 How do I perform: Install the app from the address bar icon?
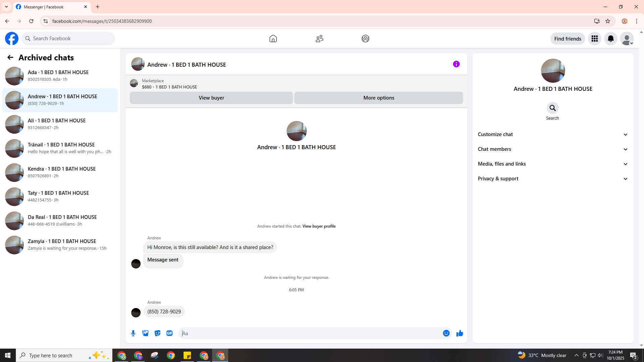pyautogui.click(x=597, y=21)
